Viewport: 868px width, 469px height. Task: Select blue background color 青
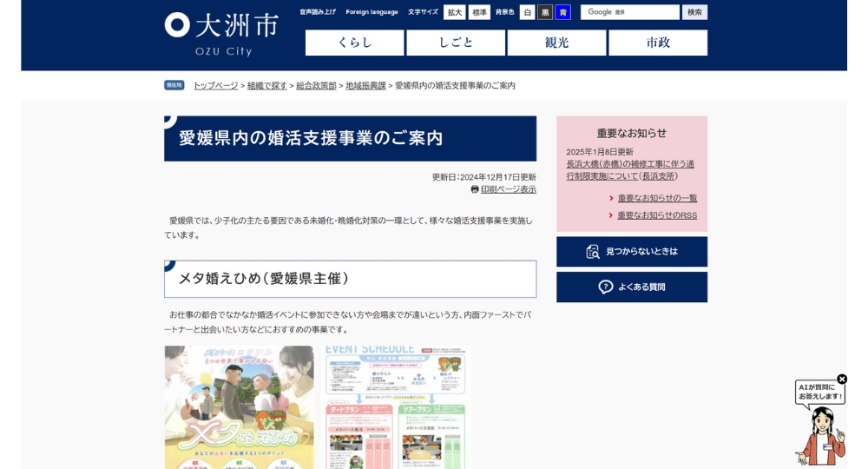(x=563, y=12)
